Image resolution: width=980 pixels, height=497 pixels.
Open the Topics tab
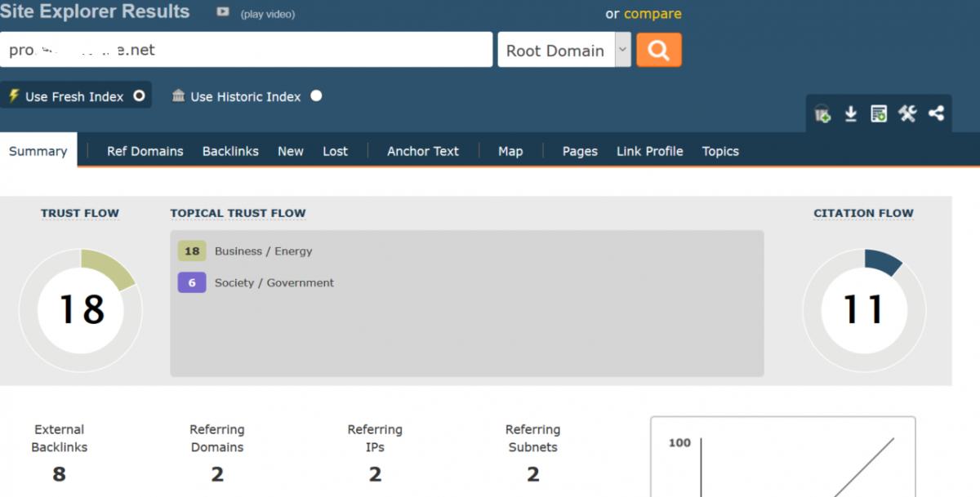[x=720, y=151]
